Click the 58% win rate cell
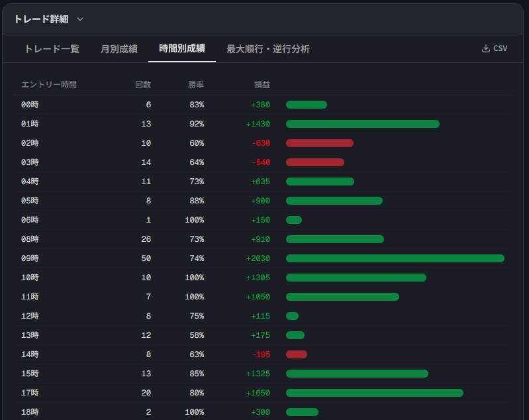The width and height of the screenshot is (529, 420). coord(197,336)
